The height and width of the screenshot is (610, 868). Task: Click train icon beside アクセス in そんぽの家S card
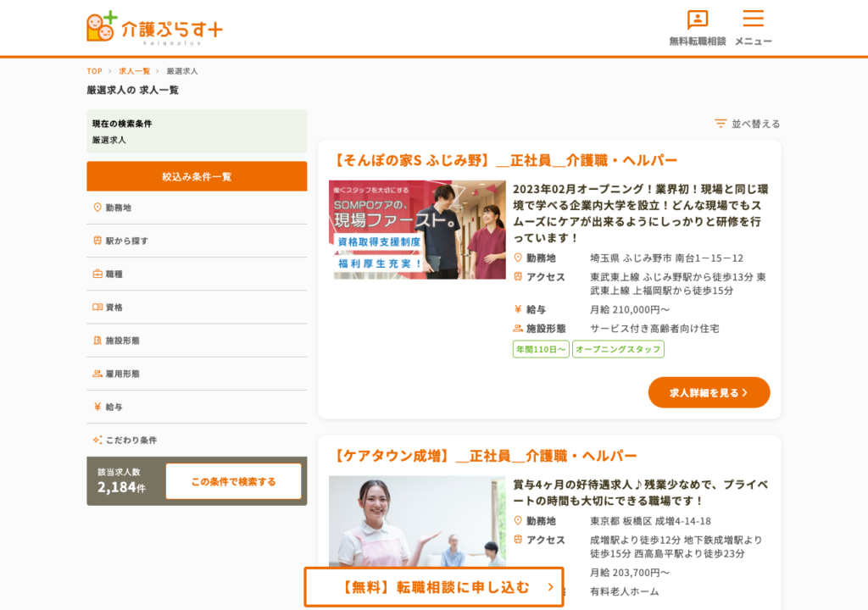(x=518, y=276)
